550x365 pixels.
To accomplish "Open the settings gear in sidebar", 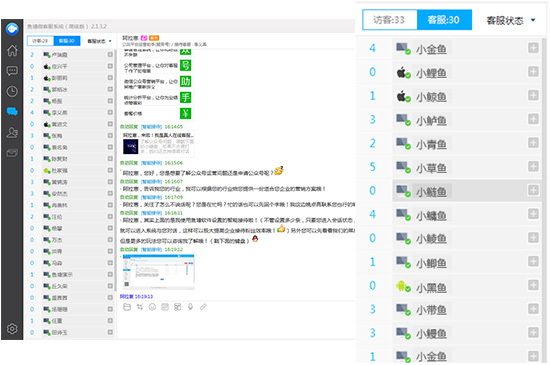I will point(12,329).
